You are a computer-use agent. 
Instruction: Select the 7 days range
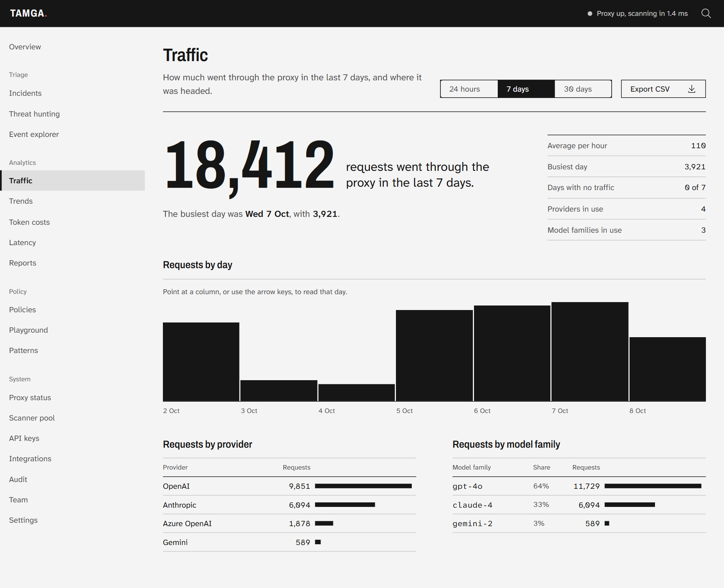coord(526,89)
